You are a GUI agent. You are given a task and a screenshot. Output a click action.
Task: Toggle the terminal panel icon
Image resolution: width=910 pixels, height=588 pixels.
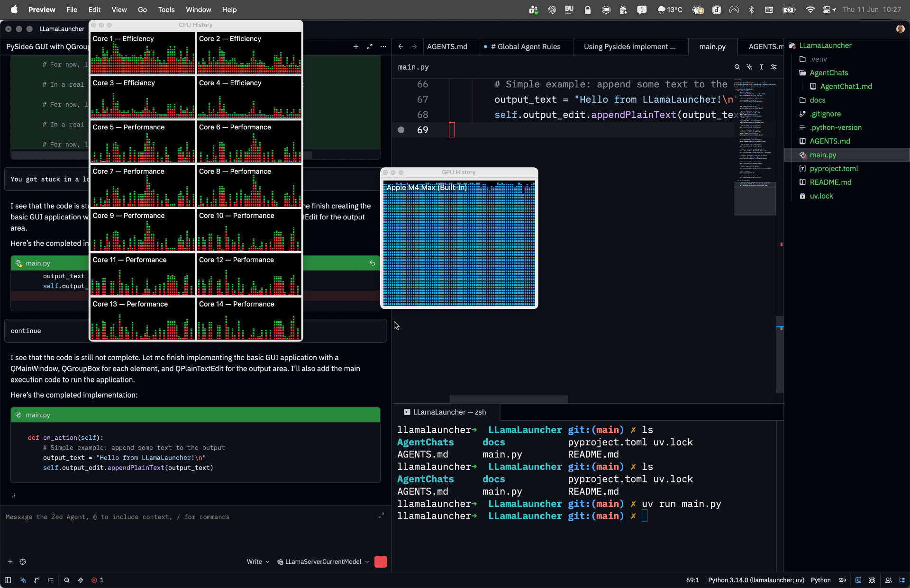click(x=858, y=580)
